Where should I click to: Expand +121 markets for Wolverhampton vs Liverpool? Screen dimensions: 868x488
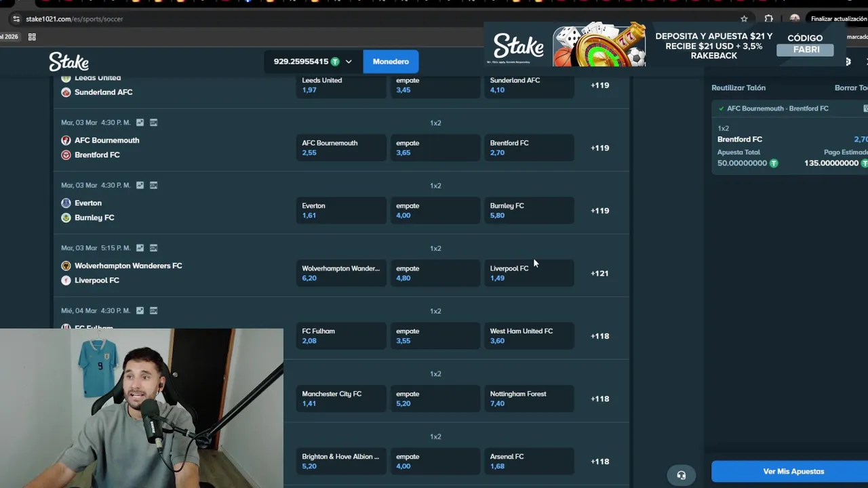pyautogui.click(x=599, y=273)
